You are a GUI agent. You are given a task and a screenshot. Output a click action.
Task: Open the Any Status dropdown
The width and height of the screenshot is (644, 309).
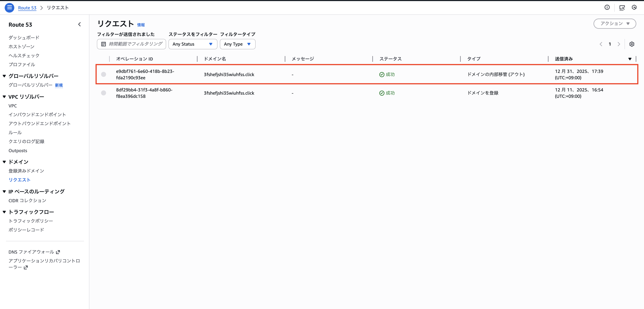click(192, 44)
